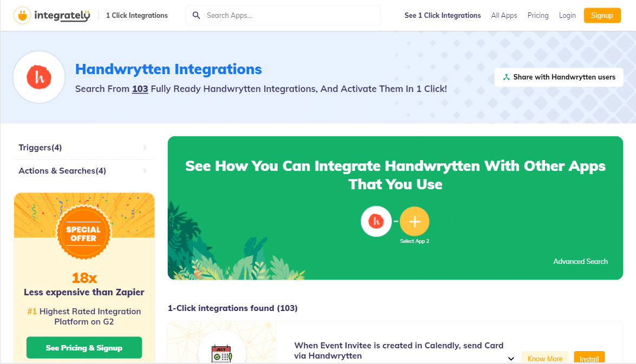Click the Integrately logo in header

tap(52, 16)
